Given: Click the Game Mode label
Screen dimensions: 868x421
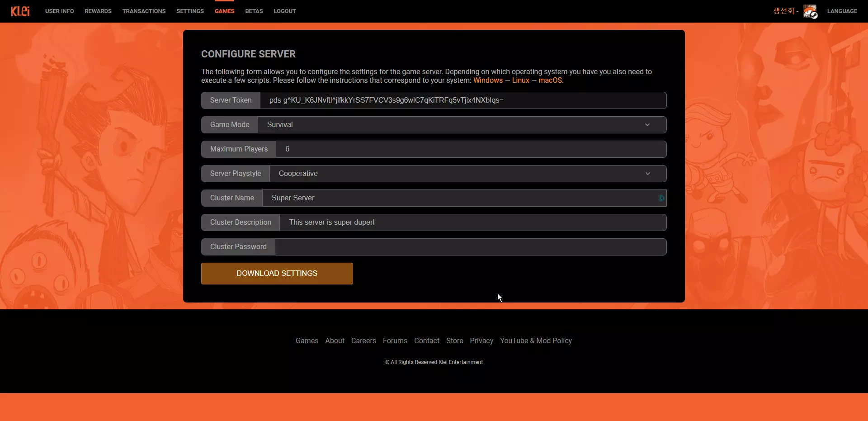Looking at the screenshot, I should 230,125.
